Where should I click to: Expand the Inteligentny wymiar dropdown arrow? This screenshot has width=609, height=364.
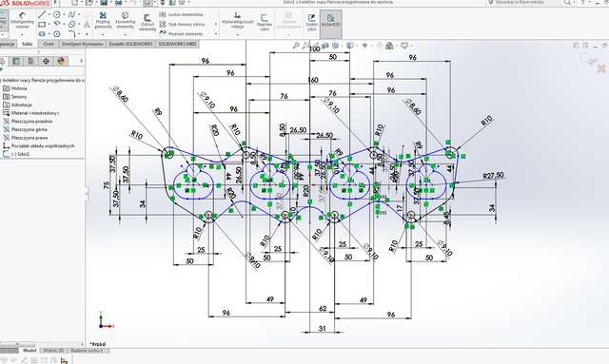click(x=22, y=34)
